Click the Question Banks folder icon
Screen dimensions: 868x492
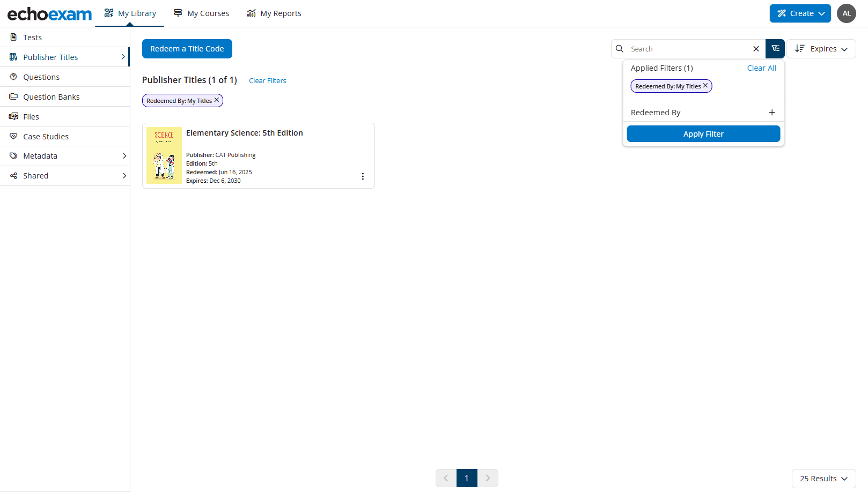pyautogui.click(x=13, y=96)
